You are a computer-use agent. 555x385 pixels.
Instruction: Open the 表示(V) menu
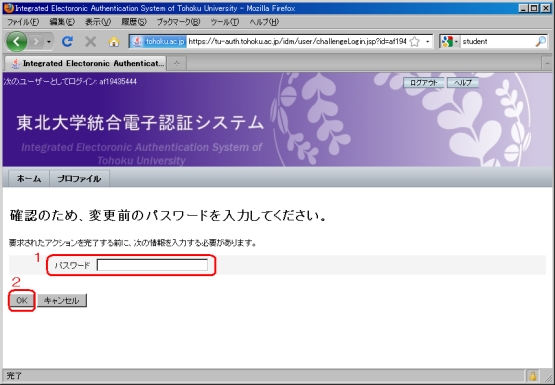point(98,22)
